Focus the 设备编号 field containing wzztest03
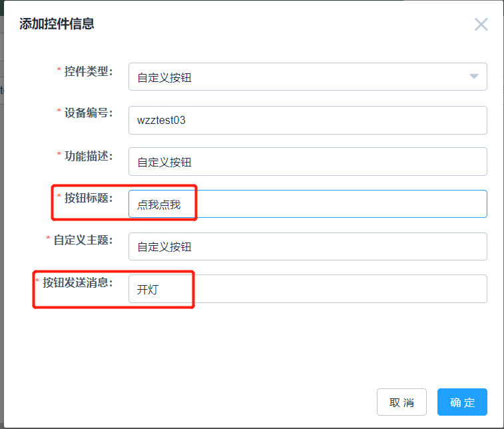 pos(308,121)
